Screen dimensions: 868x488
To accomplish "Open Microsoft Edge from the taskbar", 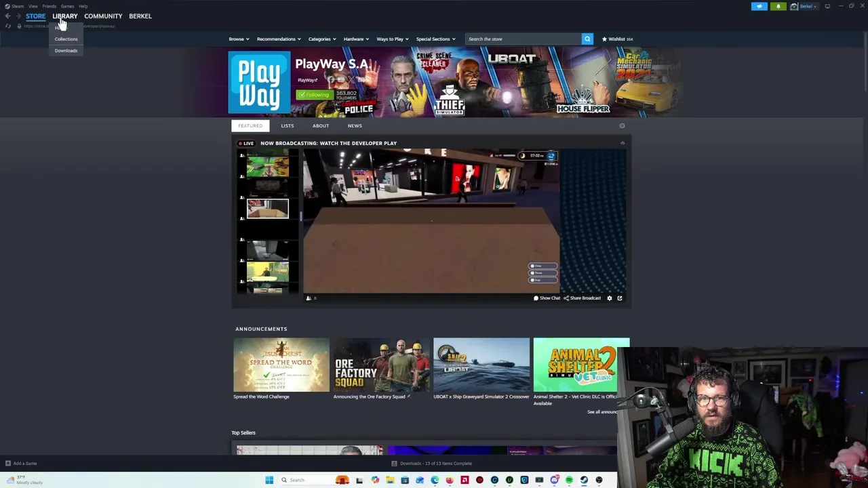I will tap(435, 480).
